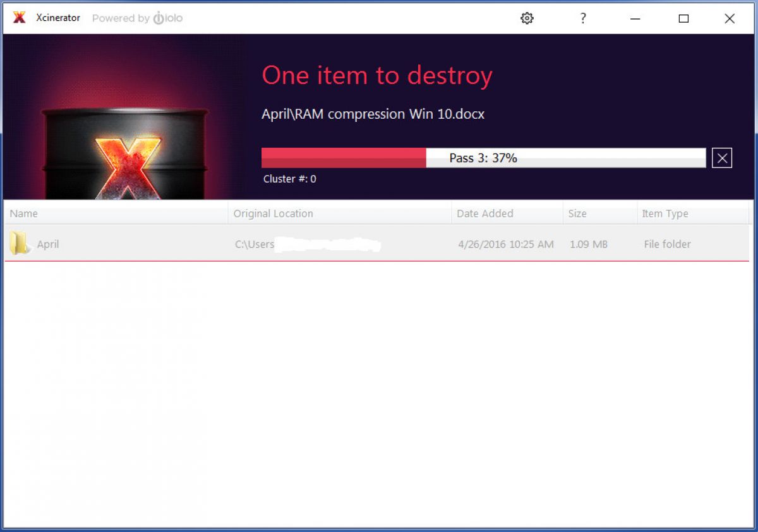Click the file path April\RAM compression Win 10.docx
Screen dimensions: 758x532
click(x=373, y=114)
